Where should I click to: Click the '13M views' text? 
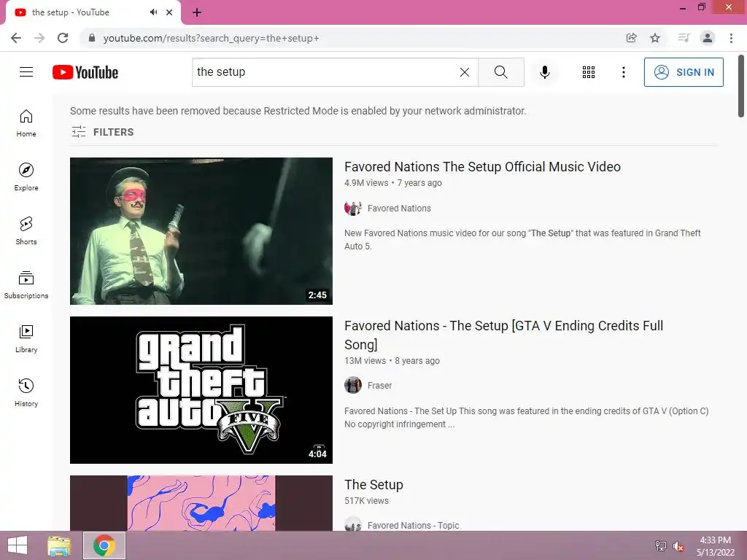point(365,361)
